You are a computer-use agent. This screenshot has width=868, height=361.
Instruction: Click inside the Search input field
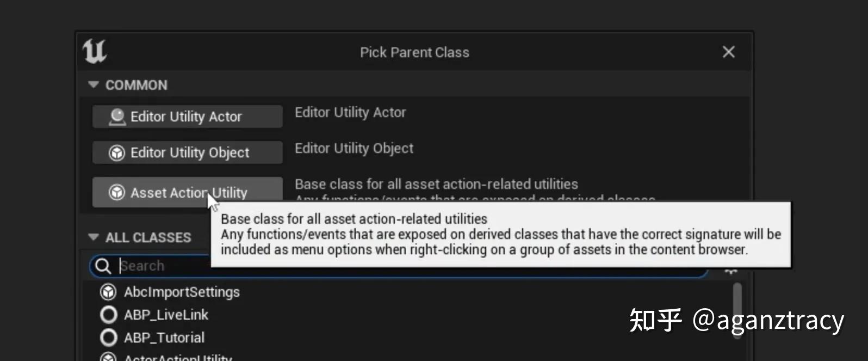click(x=218, y=266)
